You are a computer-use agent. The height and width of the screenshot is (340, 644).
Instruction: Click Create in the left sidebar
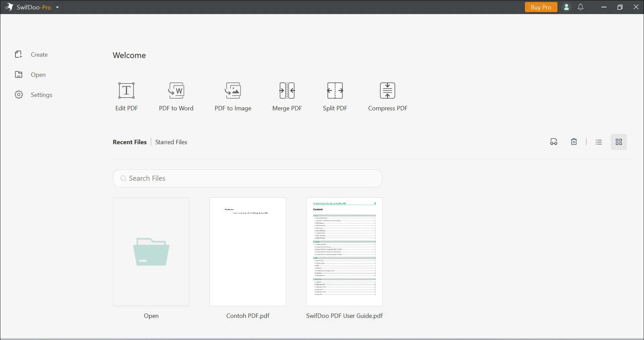click(x=39, y=55)
